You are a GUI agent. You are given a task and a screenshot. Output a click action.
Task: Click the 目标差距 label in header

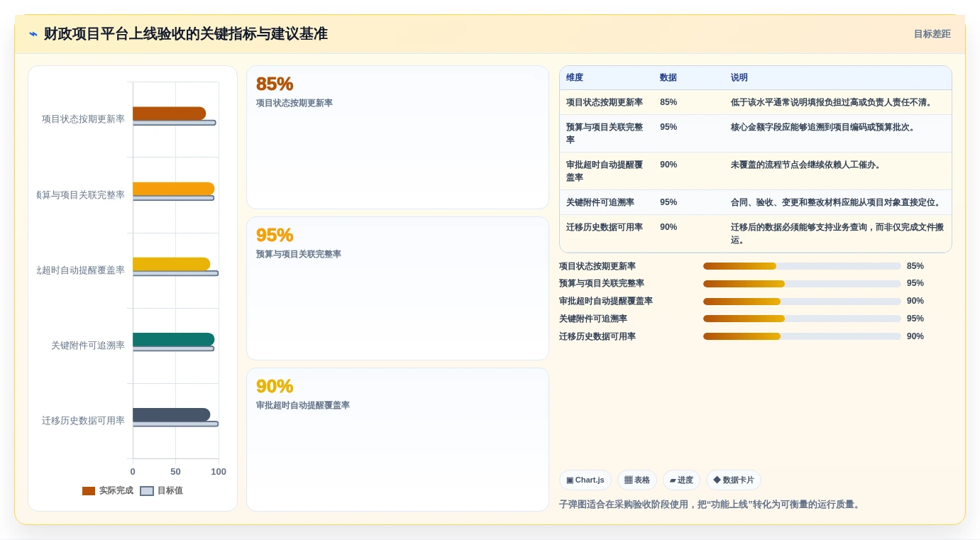[932, 34]
